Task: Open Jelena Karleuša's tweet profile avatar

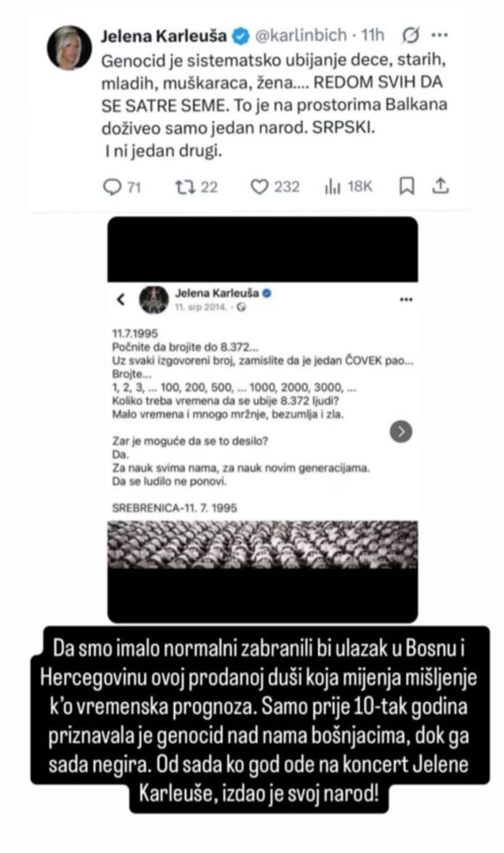Action: click(69, 47)
